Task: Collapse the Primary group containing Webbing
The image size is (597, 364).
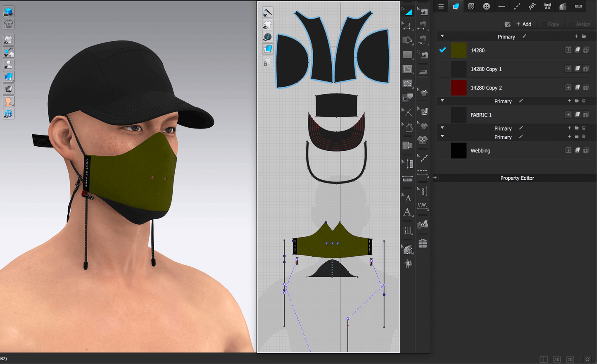Action: click(442, 137)
